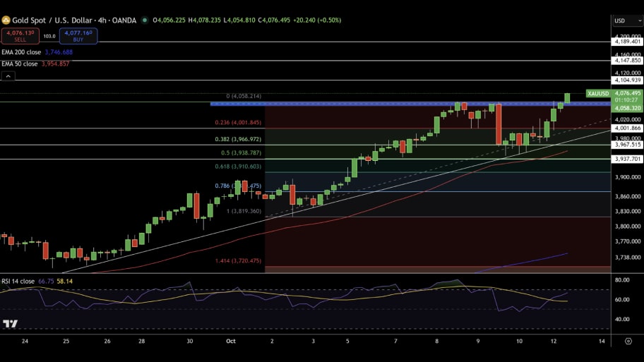Click the SELL price button
This screenshot has height=362, width=644.
[x=20, y=35]
